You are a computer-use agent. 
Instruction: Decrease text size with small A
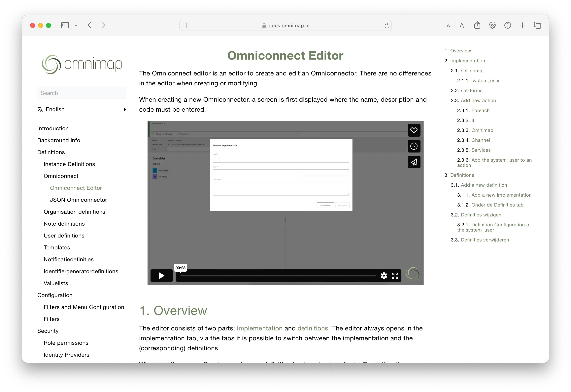(448, 26)
